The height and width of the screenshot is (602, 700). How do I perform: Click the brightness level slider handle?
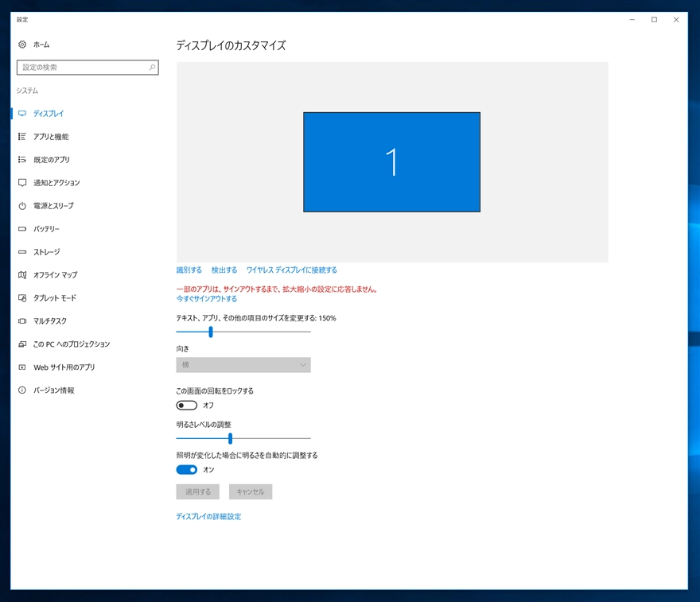tap(231, 439)
